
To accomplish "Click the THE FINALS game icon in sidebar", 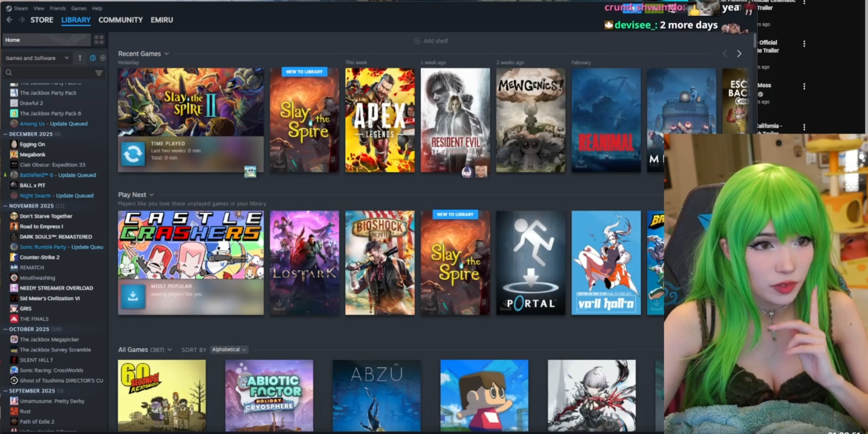I will point(14,319).
